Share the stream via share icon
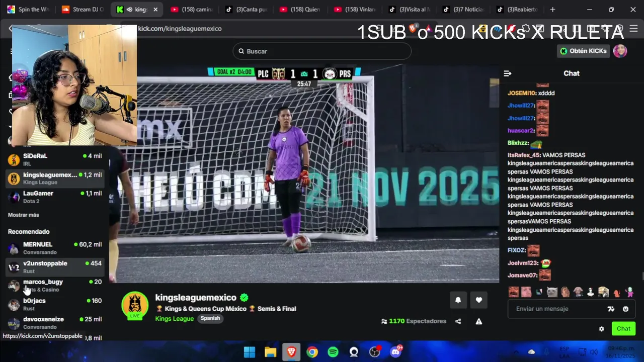The width and height of the screenshot is (644, 362). [x=458, y=321]
